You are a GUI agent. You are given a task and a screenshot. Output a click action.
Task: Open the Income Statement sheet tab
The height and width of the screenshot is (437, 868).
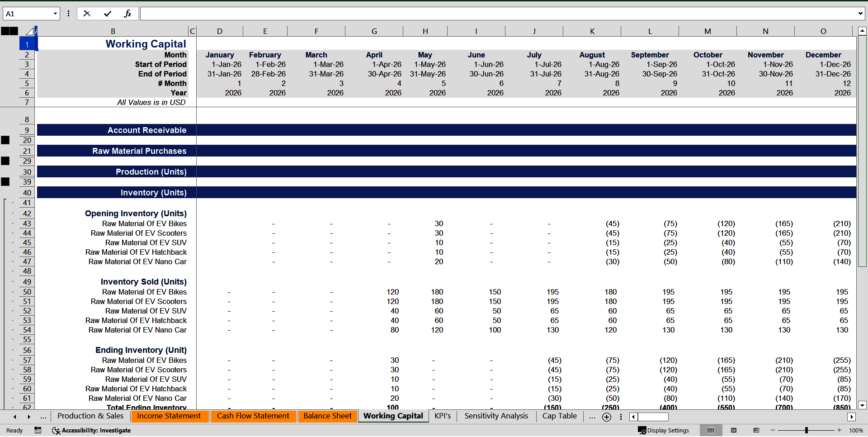(x=169, y=416)
